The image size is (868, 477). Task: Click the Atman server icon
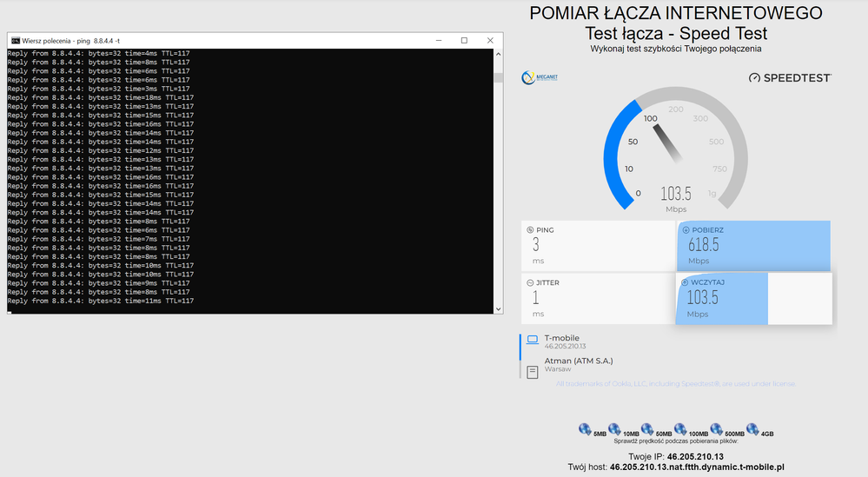tap(532, 373)
